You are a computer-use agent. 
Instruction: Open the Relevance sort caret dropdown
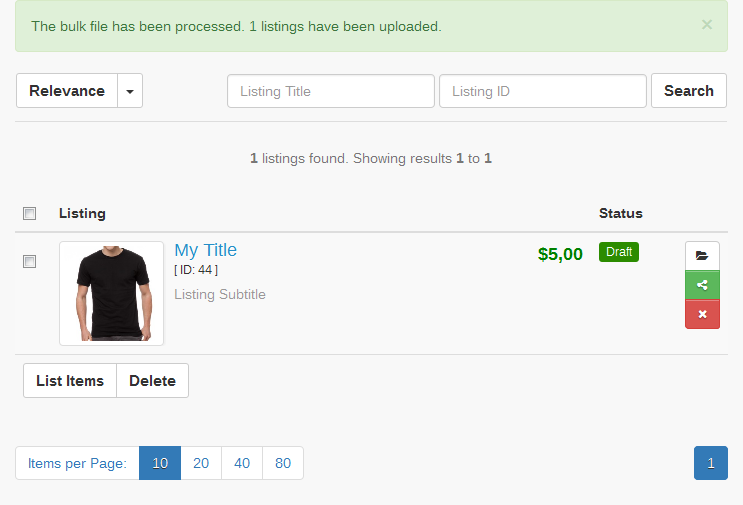pos(130,91)
